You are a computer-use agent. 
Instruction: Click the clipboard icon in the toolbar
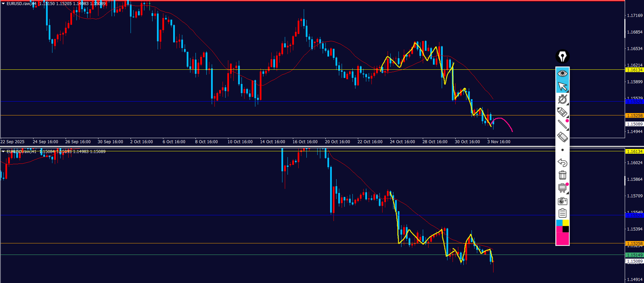tap(562, 213)
